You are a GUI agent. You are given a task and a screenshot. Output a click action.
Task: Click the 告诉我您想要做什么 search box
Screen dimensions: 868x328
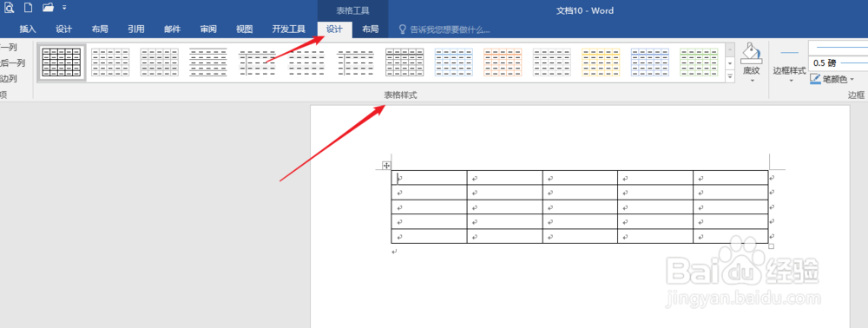[x=450, y=30]
